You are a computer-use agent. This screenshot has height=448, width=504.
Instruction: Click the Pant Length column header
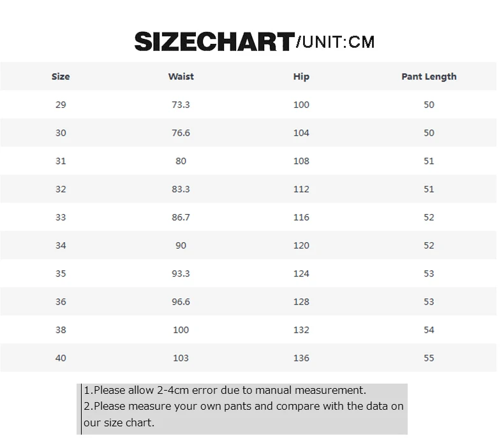429,76
